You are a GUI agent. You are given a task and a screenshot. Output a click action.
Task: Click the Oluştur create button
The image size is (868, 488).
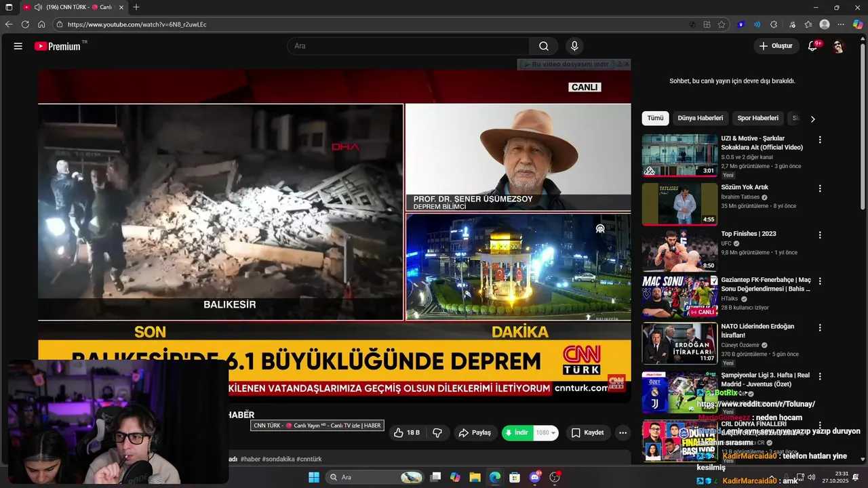(776, 46)
